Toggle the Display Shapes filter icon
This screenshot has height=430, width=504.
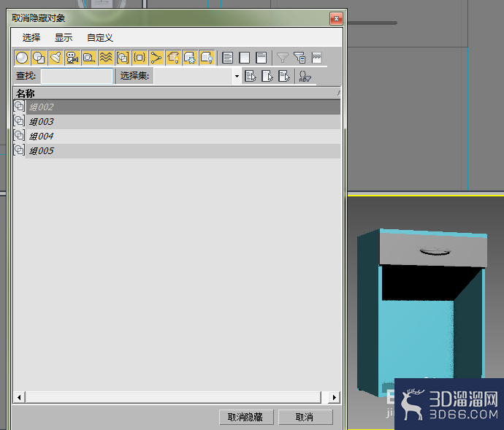point(39,58)
